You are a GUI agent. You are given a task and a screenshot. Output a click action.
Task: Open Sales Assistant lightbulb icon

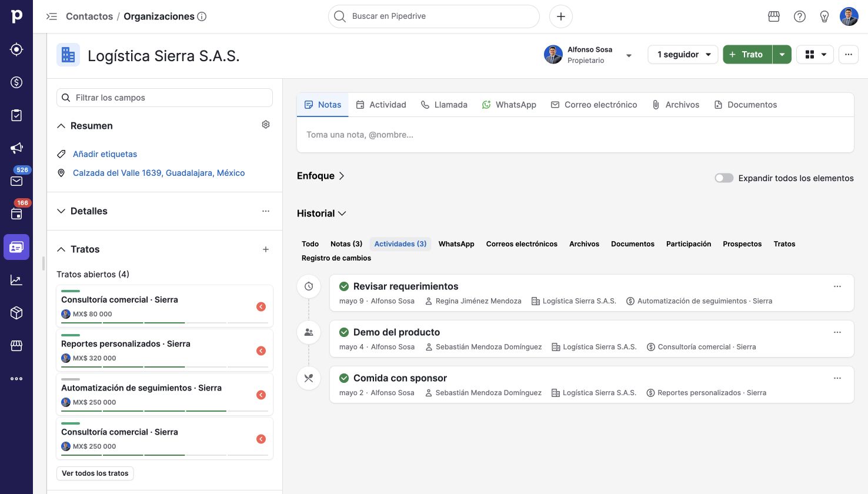point(824,16)
